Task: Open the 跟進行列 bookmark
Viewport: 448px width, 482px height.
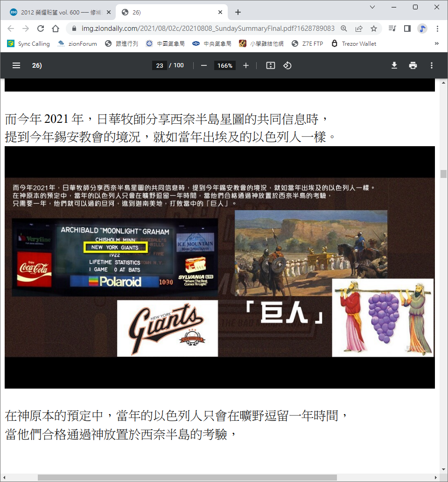Action: tap(122, 43)
